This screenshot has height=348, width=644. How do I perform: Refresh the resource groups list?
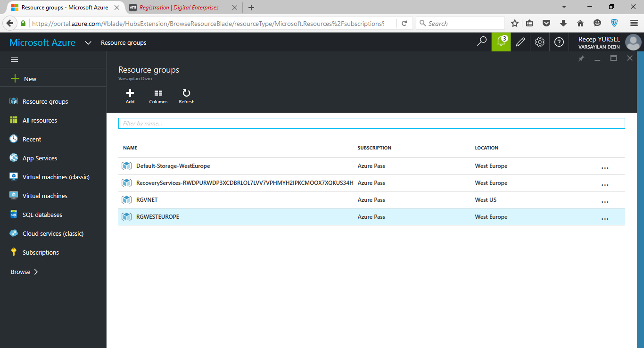click(187, 96)
